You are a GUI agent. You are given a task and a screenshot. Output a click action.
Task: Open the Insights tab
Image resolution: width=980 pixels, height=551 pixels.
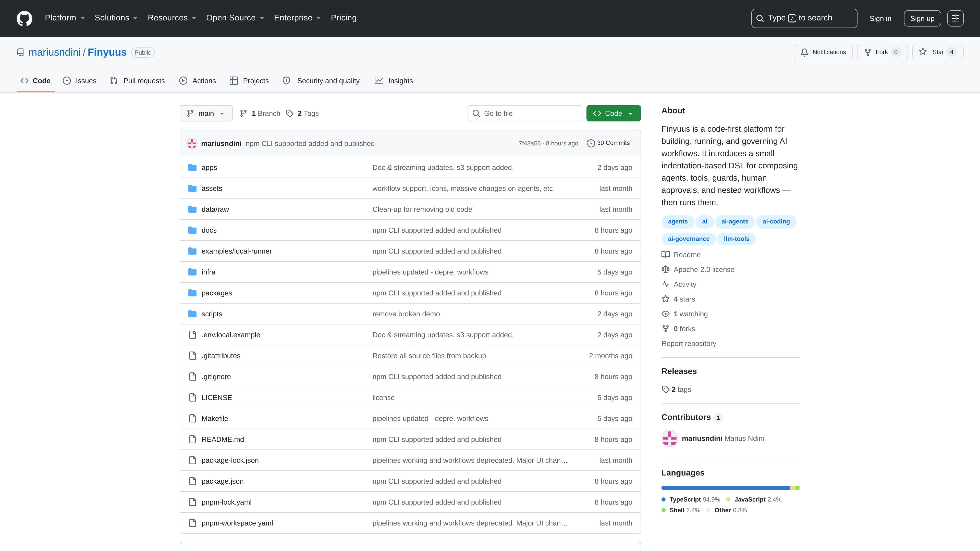394,81
